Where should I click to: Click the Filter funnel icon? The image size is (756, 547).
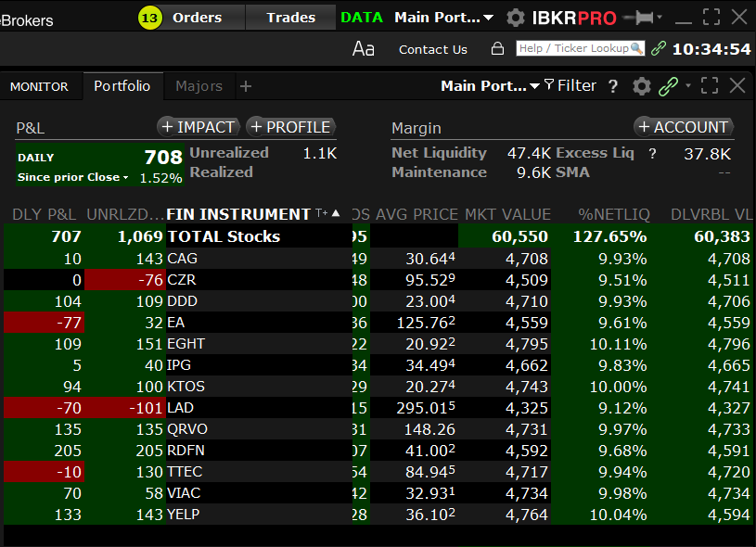pyautogui.click(x=548, y=84)
